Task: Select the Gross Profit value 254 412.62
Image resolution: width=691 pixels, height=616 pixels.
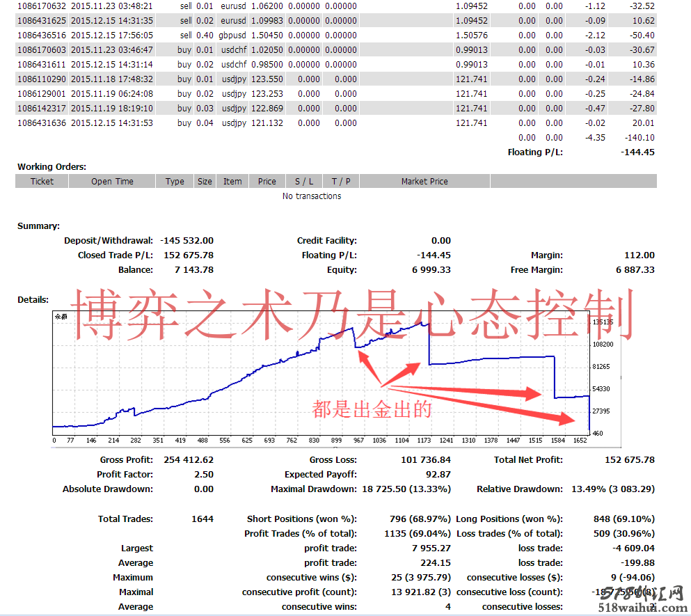Action: [188, 460]
